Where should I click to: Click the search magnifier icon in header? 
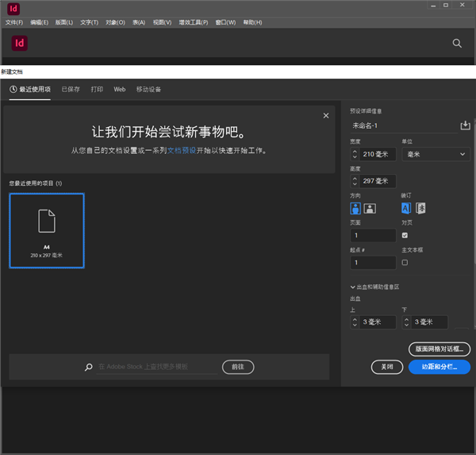(457, 44)
